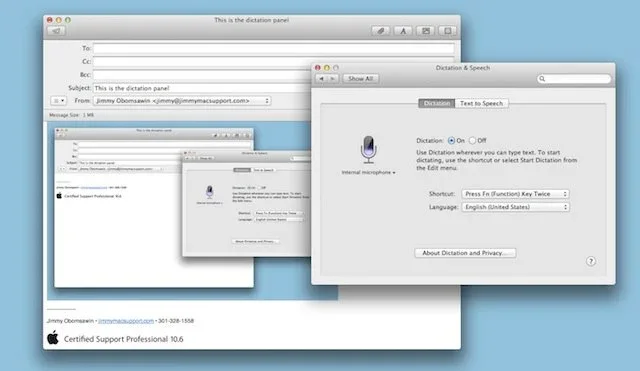The width and height of the screenshot is (640, 371).
Task: Click in the Bcc field
Action: click(x=202, y=75)
